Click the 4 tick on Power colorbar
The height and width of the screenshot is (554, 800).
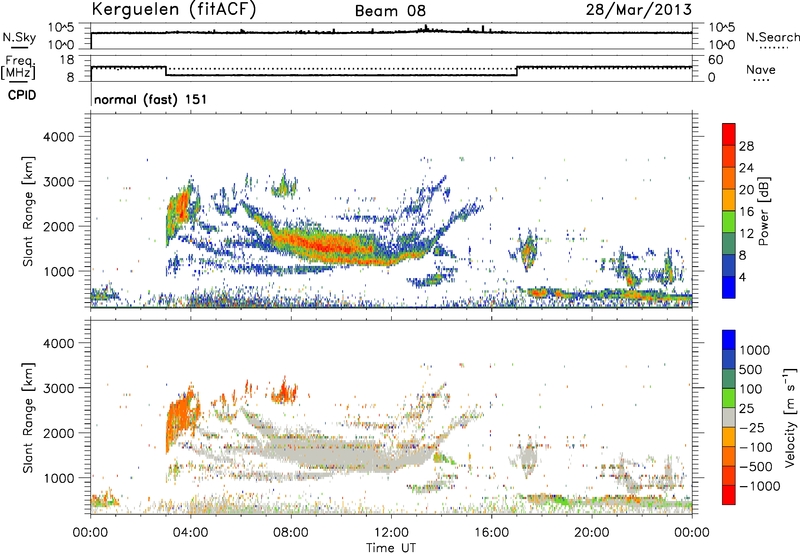point(743,277)
